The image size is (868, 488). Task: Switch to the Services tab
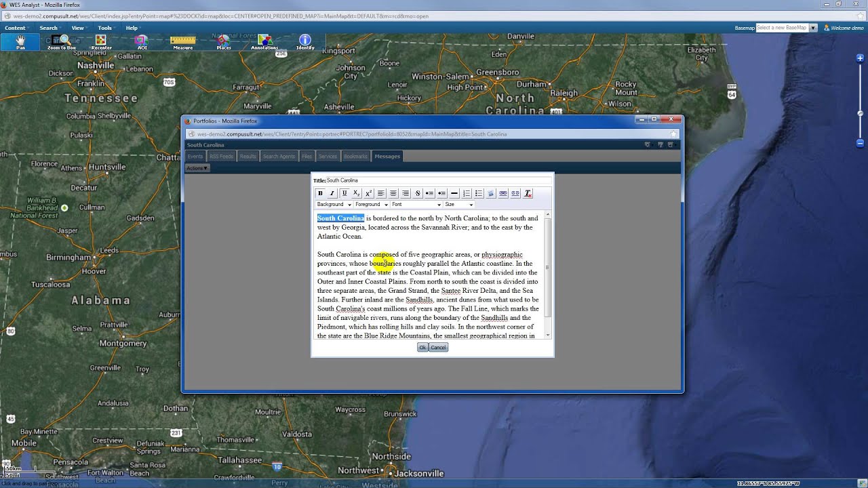328,157
